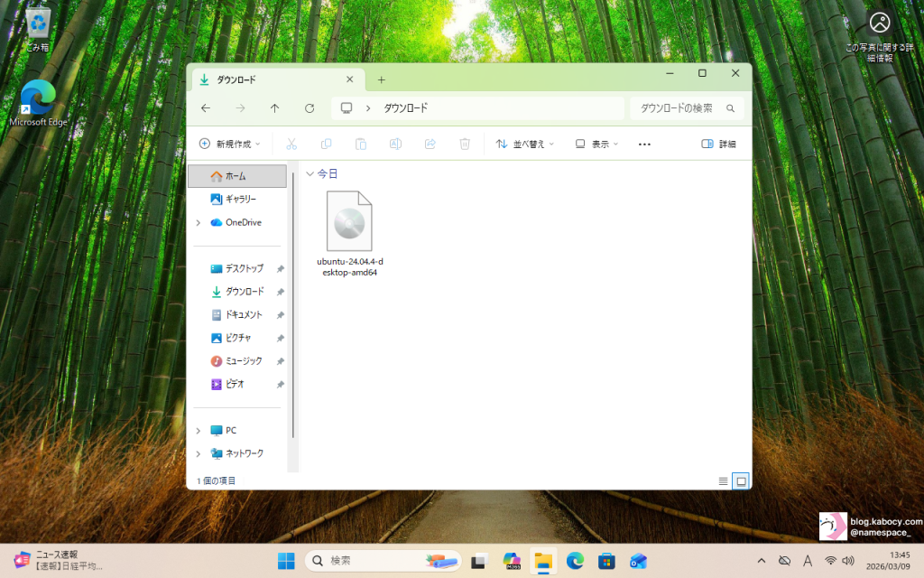Image resolution: width=924 pixels, height=578 pixels.
Task: Click the Share icon in toolbar
Action: tap(430, 144)
